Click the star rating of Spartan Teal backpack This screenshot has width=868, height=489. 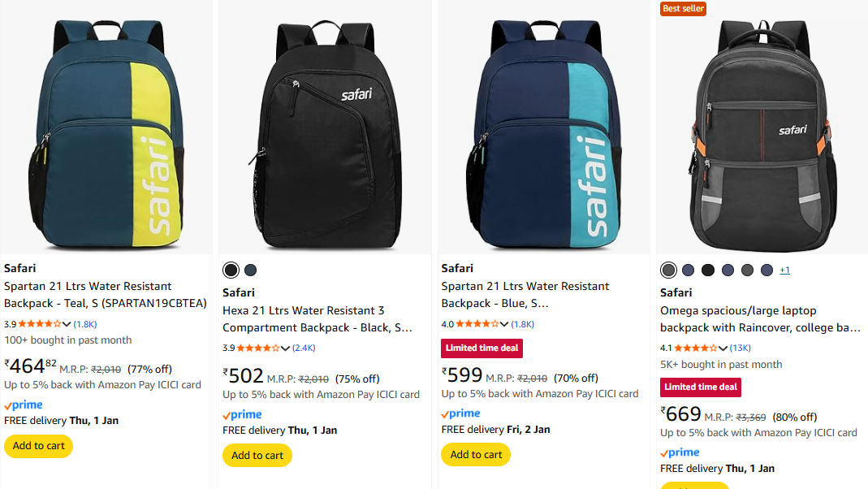tap(40, 324)
